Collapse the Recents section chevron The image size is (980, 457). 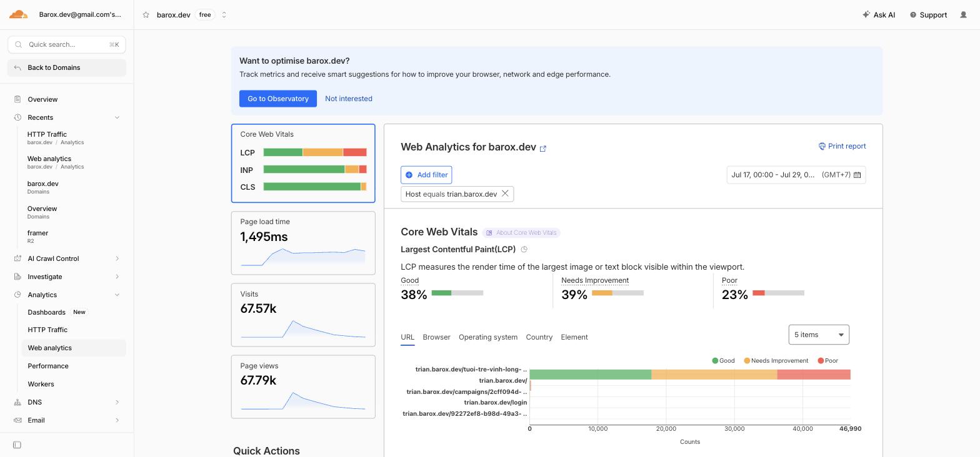pos(117,117)
